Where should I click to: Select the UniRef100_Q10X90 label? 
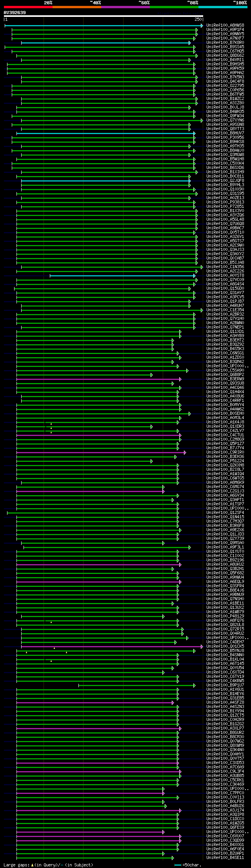pyautogui.click(x=225, y=189)
